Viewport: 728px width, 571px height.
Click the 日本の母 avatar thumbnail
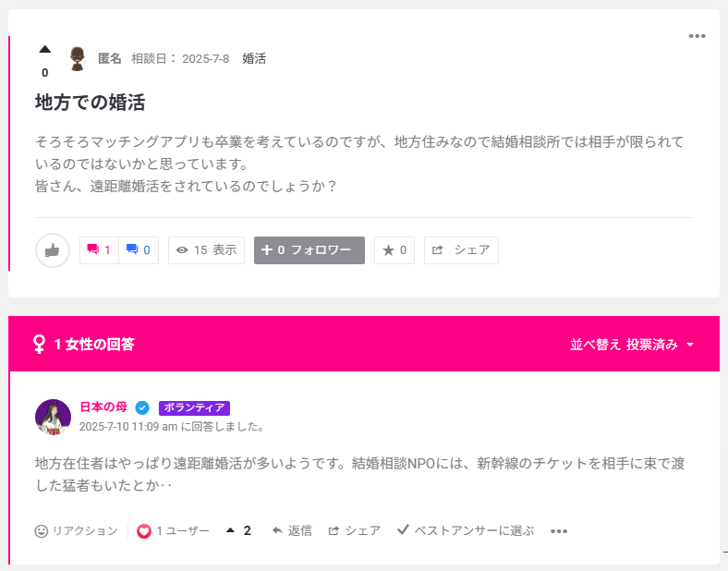tap(53, 417)
